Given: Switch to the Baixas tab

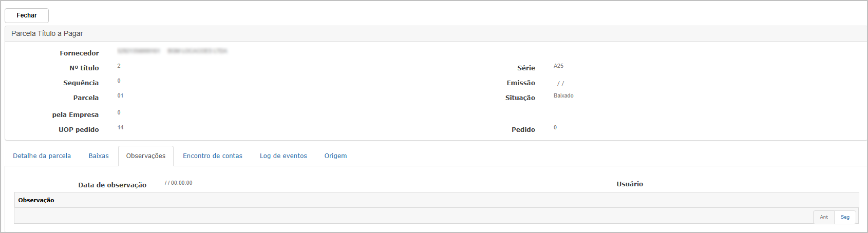Looking at the screenshot, I should (x=99, y=156).
